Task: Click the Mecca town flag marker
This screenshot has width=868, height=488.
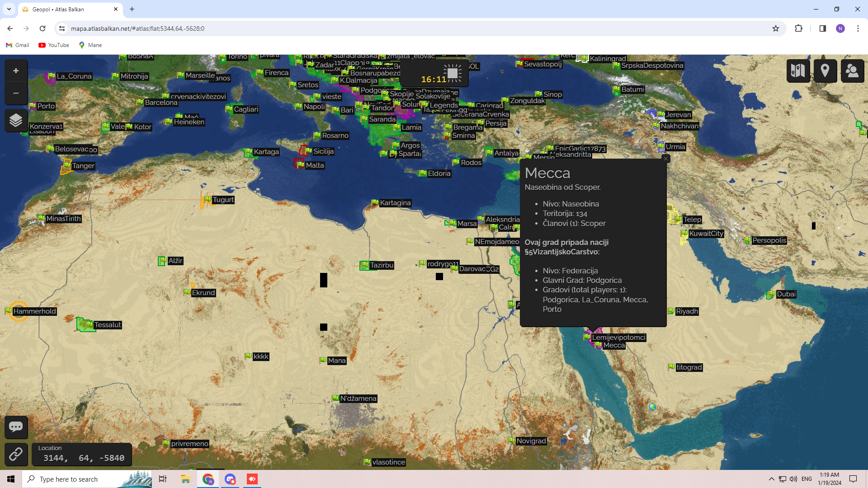Action: (x=599, y=345)
